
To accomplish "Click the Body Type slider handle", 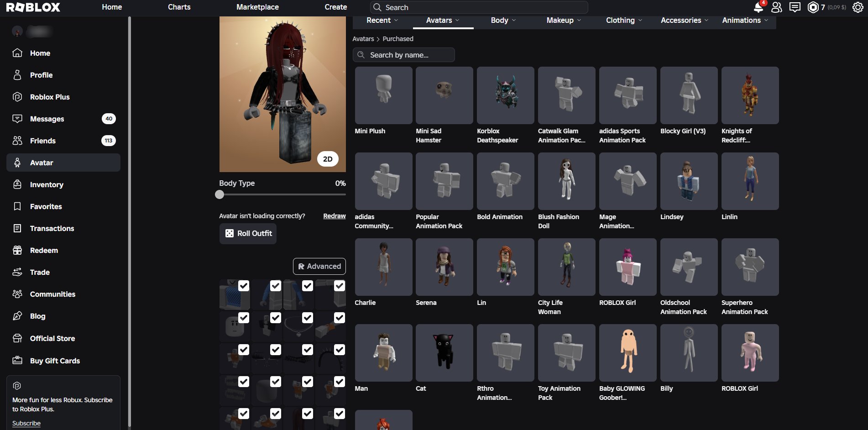I will (220, 194).
